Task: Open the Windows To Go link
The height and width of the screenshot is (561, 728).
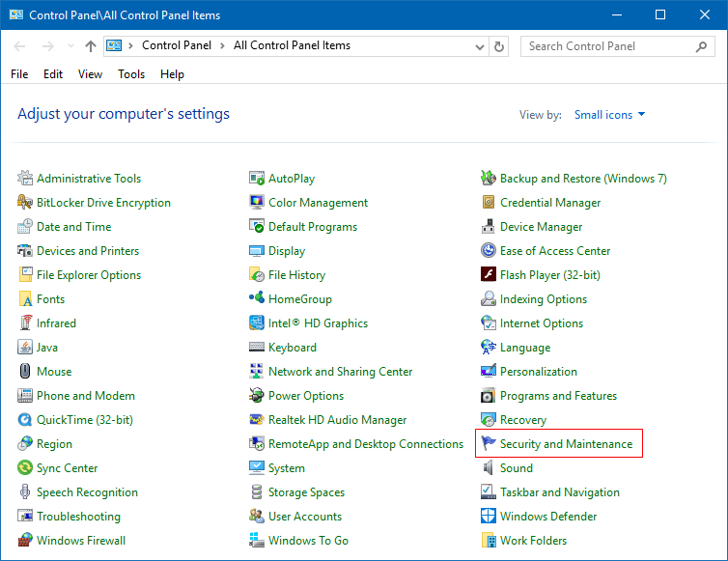Action: (308, 541)
